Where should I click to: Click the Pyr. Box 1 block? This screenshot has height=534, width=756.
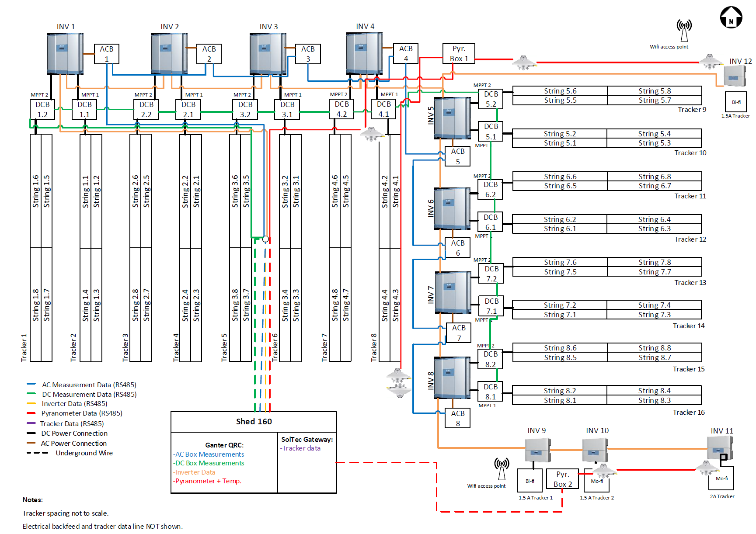[458, 54]
